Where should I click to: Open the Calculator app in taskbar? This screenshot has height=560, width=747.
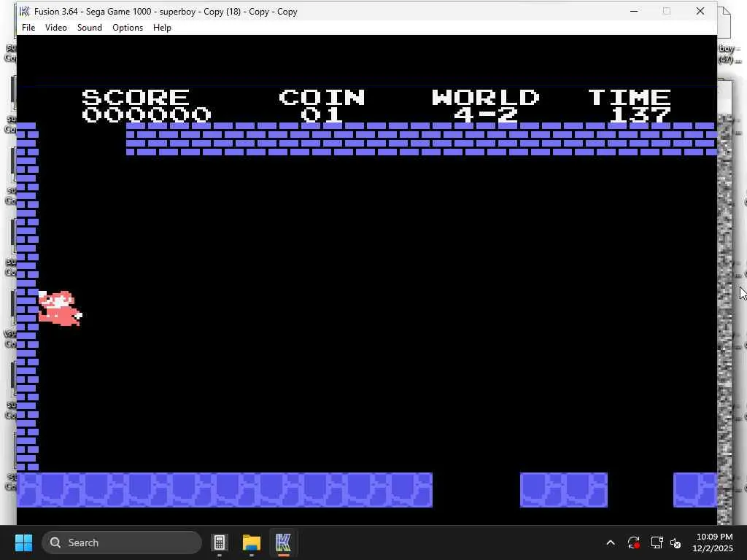tap(220, 542)
